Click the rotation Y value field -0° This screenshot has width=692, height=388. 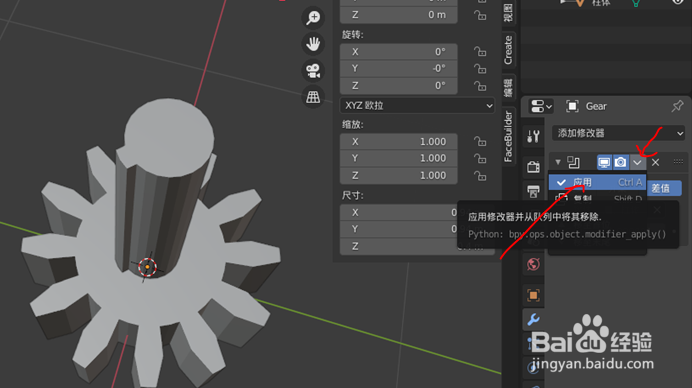[399, 68]
